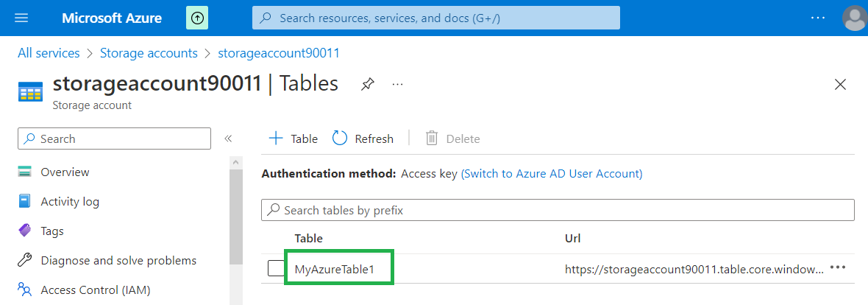
Task: Click the Delete trash button
Action: point(452,139)
